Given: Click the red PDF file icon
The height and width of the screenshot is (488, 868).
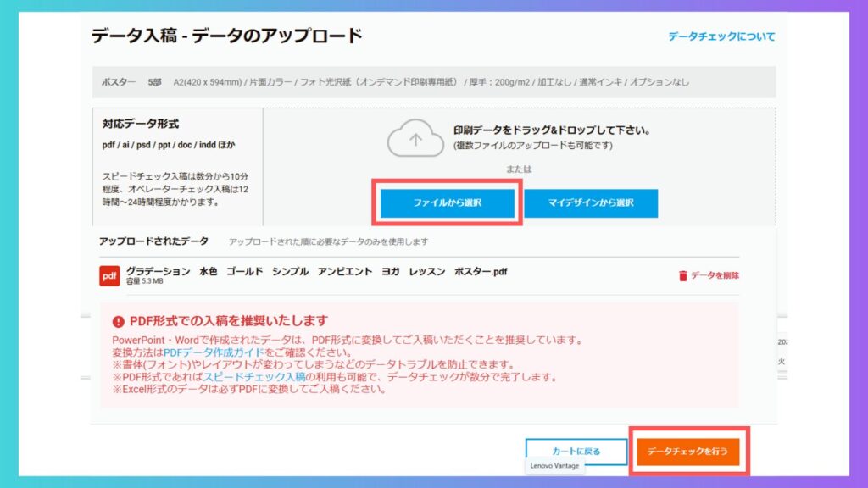Looking at the screenshot, I should [109, 275].
